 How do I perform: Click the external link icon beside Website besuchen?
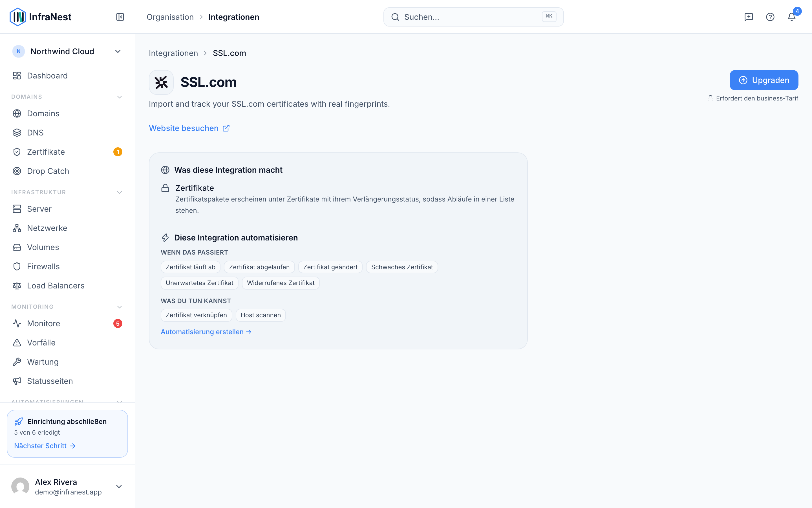(226, 128)
